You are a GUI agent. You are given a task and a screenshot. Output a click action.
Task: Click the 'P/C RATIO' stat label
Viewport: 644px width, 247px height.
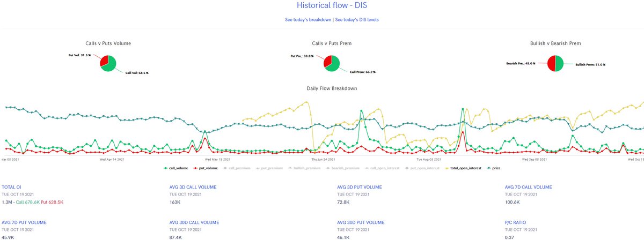pyautogui.click(x=516, y=222)
